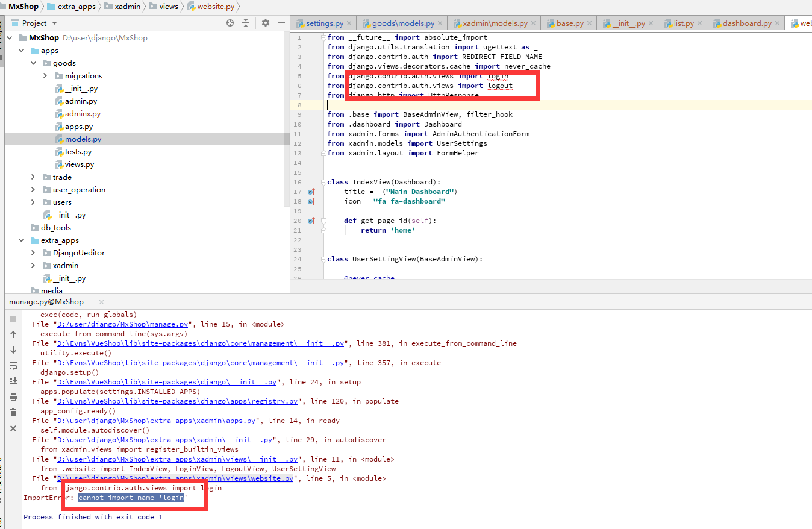Image resolution: width=812 pixels, height=529 pixels.
Task: Expand the DjangoUeditor folder
Action: pyautogui.click(x=33, y=253)
